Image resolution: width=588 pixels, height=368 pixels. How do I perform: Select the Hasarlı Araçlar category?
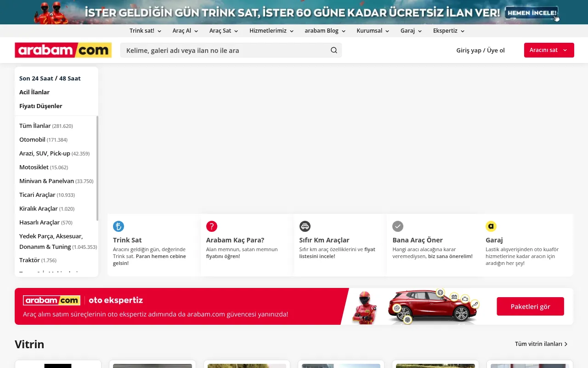(x=46, y=222)
